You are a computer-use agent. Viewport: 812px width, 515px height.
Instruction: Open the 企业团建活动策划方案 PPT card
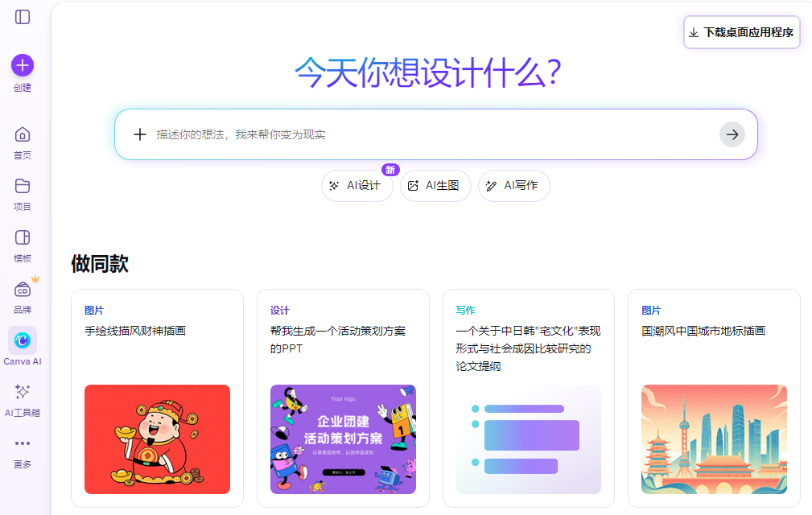[343, 439]
